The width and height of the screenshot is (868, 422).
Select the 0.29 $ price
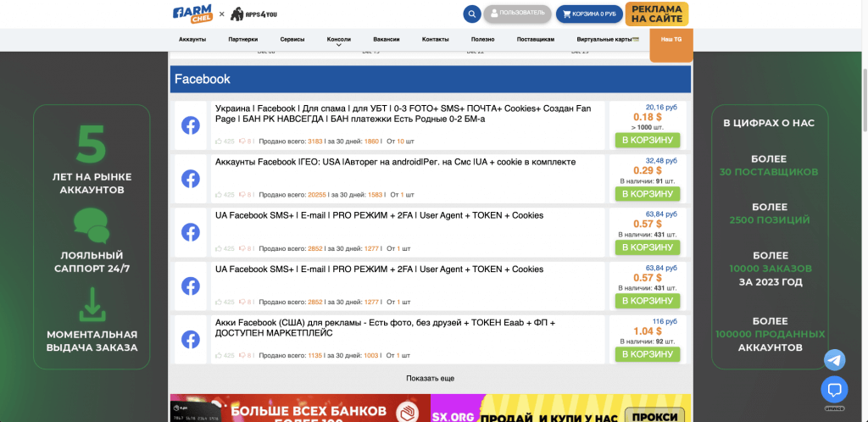[647, 170]
